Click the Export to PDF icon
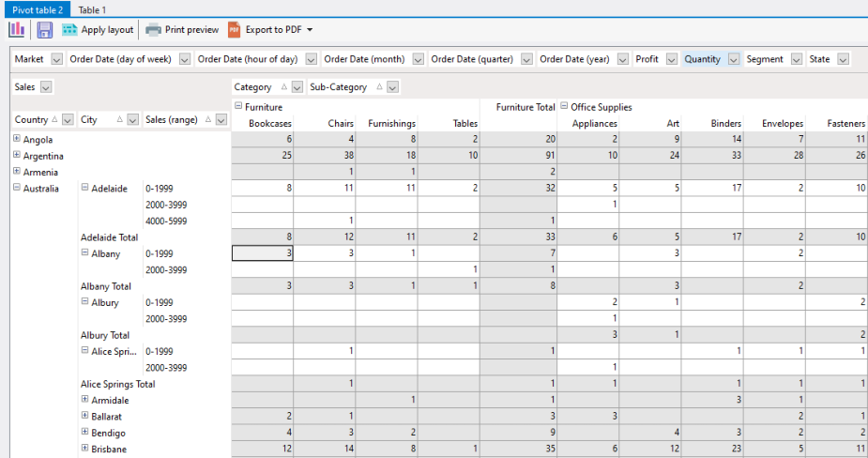Screen dimensions: 868x458 (235, 30)
